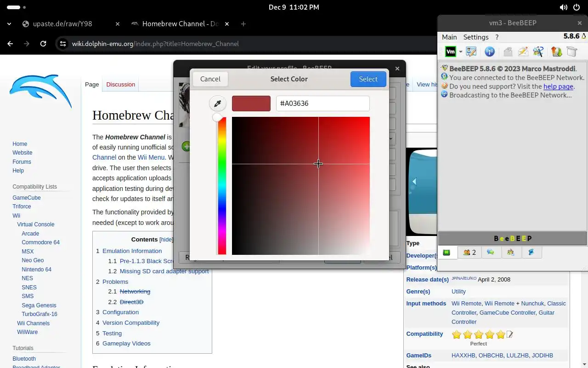
Task: Open the browser tab list chevron
Action: click(x=9, y=24)
